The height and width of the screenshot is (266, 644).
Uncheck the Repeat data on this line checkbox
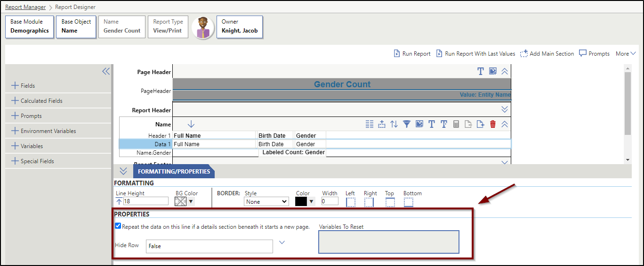[118, 226]
